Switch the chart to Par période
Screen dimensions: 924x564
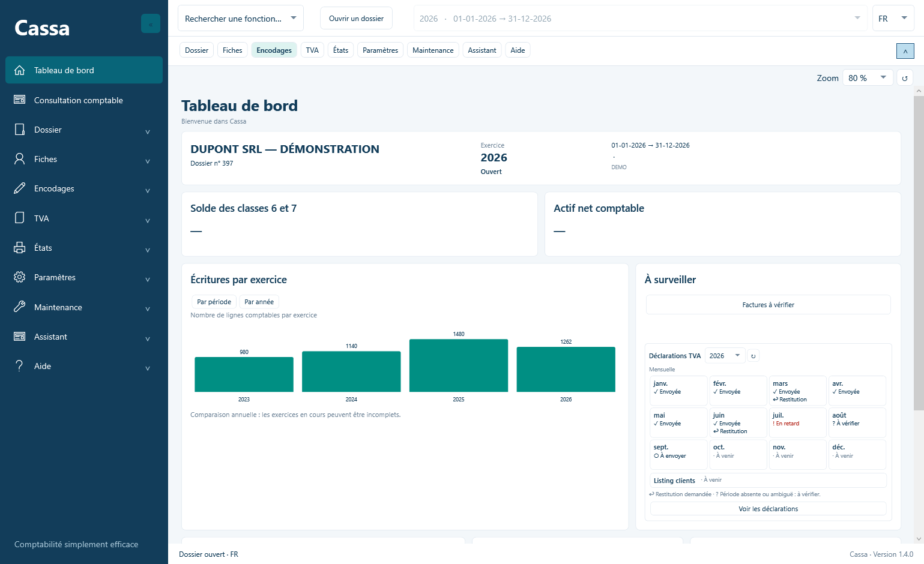pyautogui.click(x=214, y=302)
